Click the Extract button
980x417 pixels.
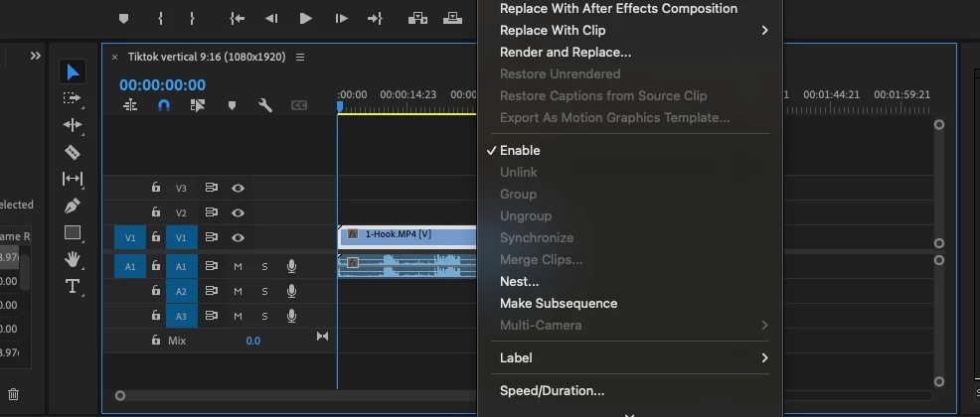pos(452,19)
